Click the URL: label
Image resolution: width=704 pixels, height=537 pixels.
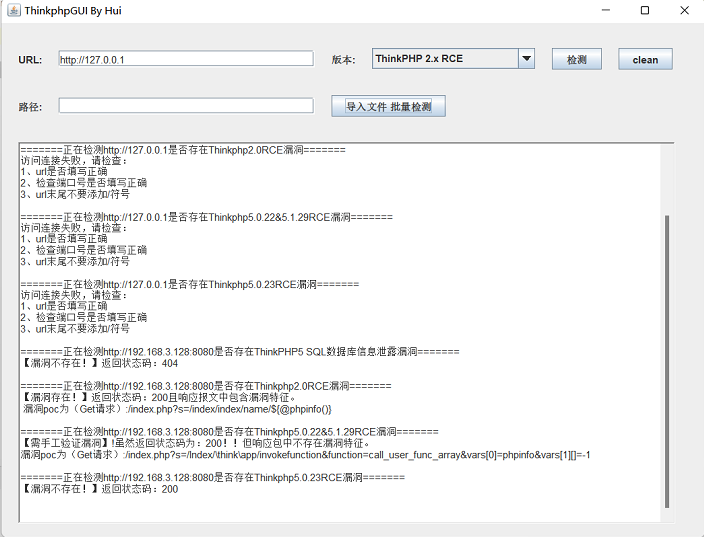30,60
